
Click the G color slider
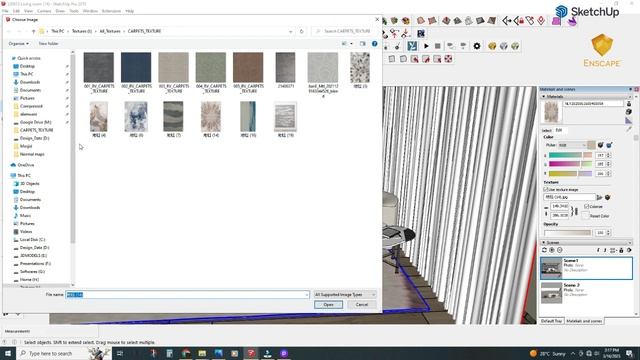coord(570,164)
